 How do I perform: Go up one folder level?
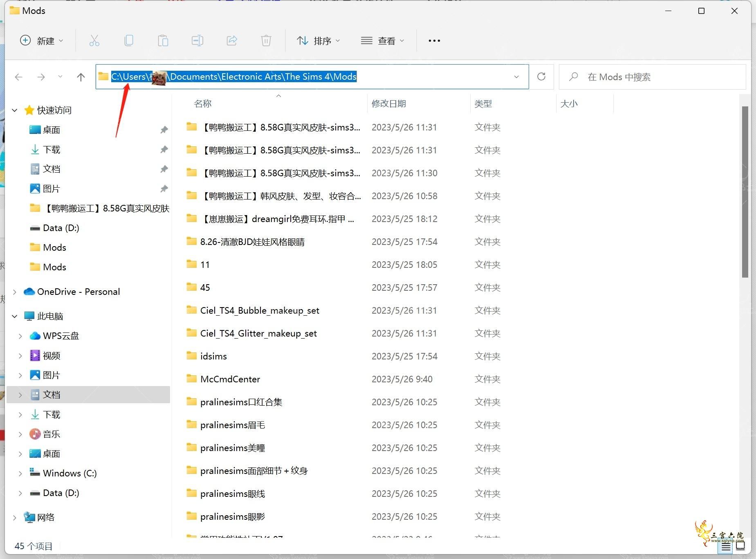pos(81,77)
